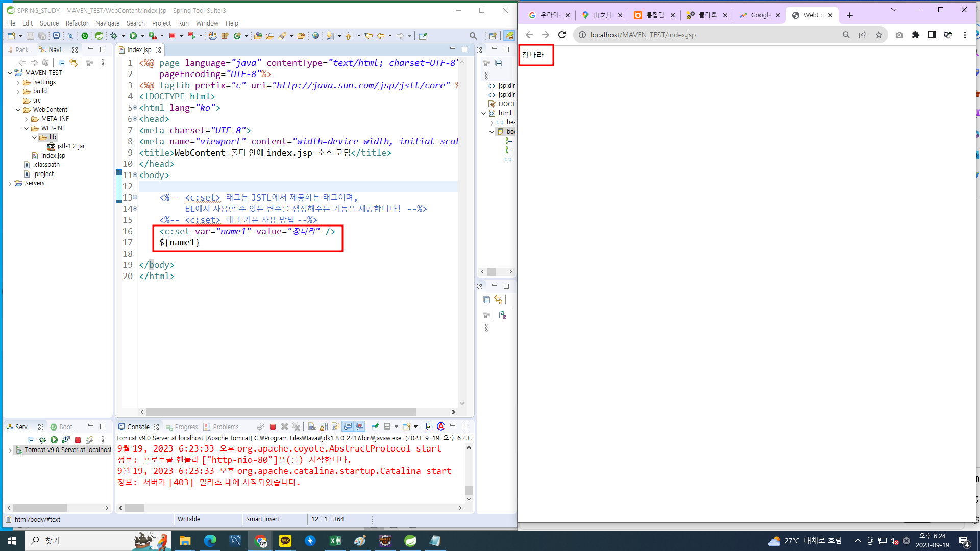Click the editor horizontal scrollbar
Screen dimensions: 980x551
[281, 412]
